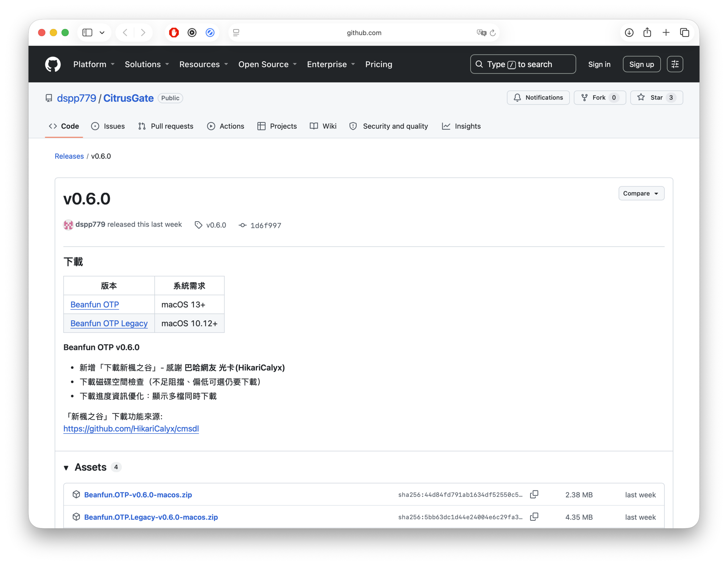Viewport: 728px width, 566px height.
Task: Open the Beanfun OTP Legacy download link
Action: pos(109,323)
